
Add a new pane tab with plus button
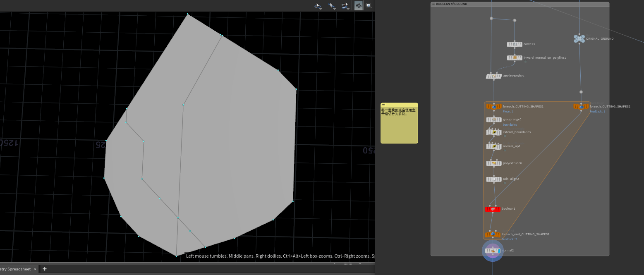(x=45, y=269)
